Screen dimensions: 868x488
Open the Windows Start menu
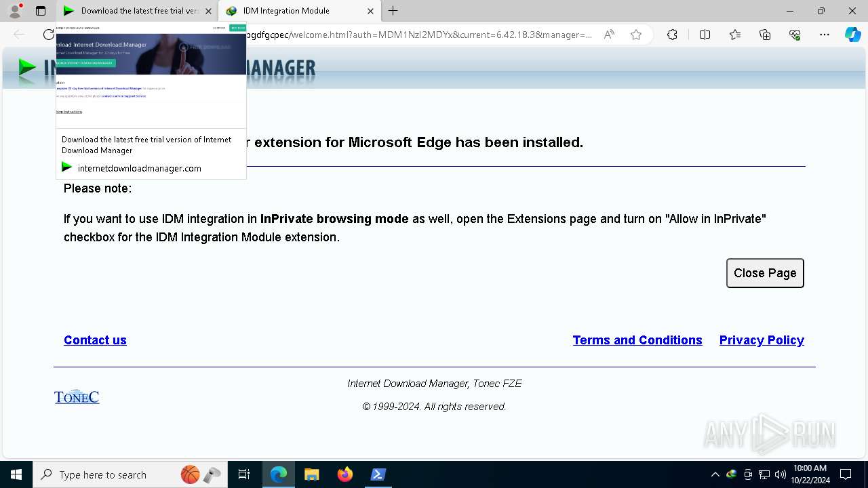(16, 474)
